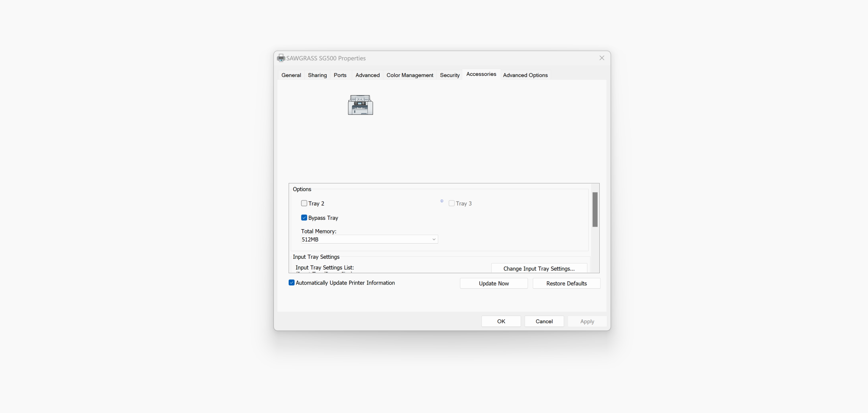Viewport: 868px width, 413px height.
Task: Click the printer icon in the title bar
Action: 281,58
